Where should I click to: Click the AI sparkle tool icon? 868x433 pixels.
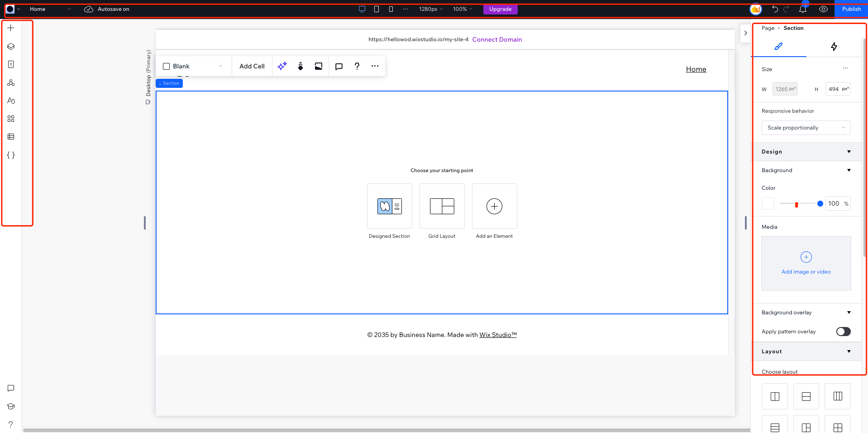coord(282,66)
